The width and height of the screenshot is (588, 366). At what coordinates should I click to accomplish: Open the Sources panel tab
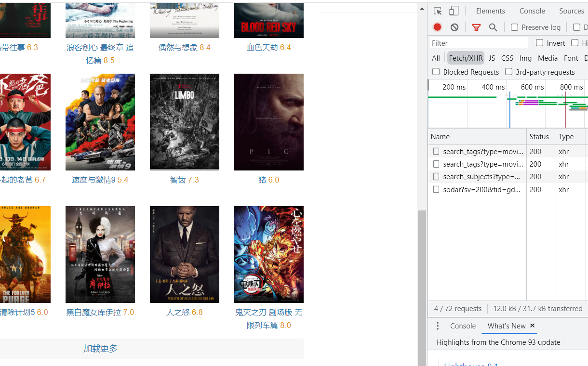coord(572,11)
